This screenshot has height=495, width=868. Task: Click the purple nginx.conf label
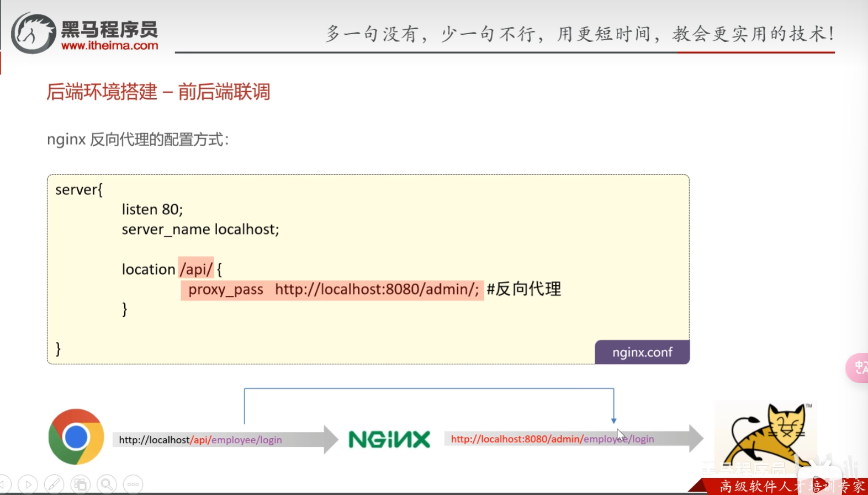pyautogui.click(x=642, y=352)
